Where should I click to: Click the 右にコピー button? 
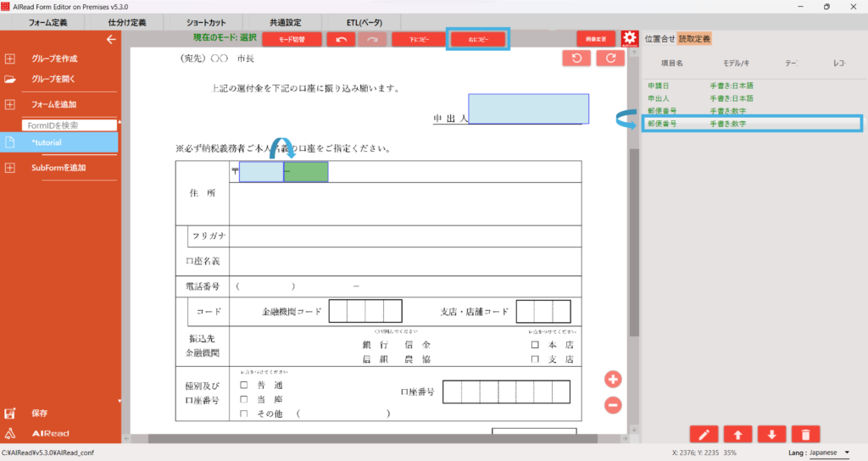pyautogui.click(x=479, y=39)
